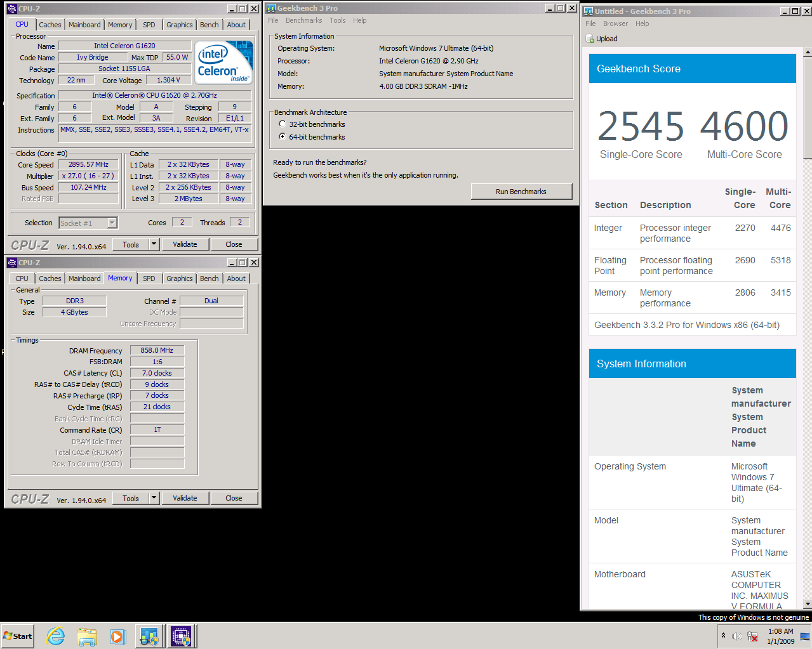Click Validate in top CPU-Z window
This screenshot has height=649, width=812.
[185, 244]
